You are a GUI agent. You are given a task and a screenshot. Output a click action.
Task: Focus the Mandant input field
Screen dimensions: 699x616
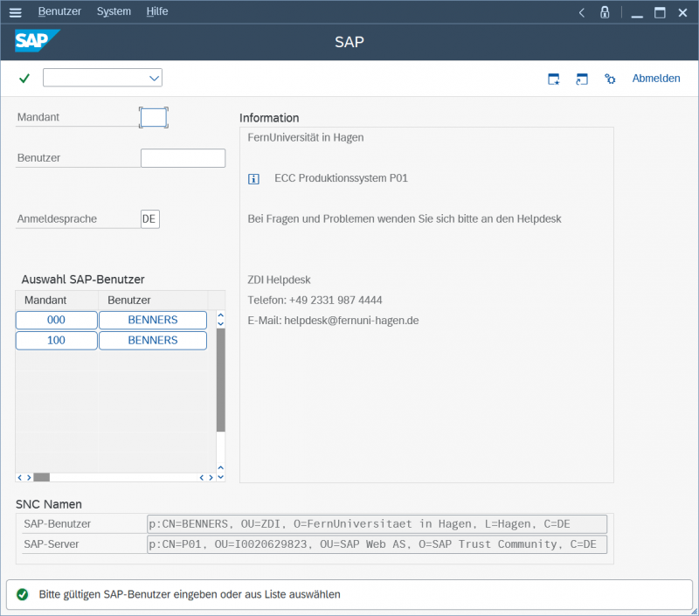pos(154,118)
